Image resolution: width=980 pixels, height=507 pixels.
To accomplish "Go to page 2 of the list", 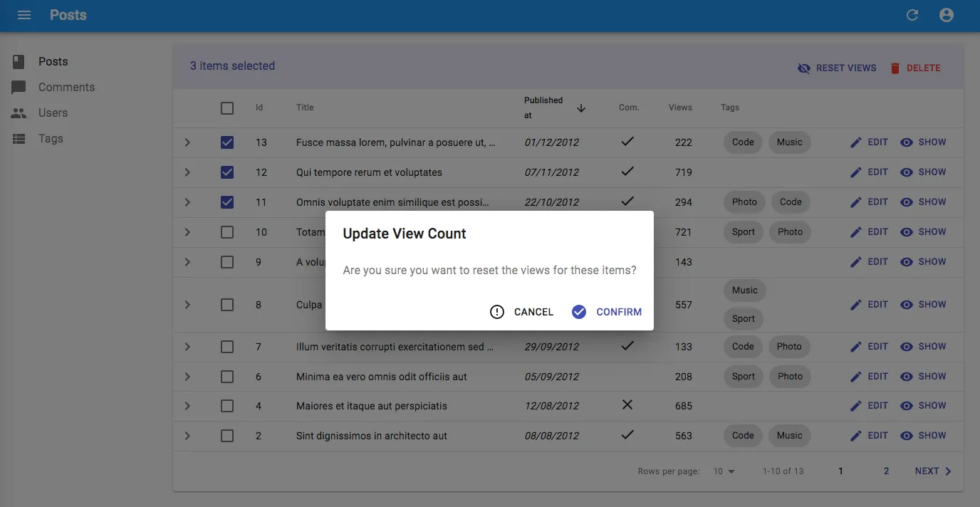I will [x=886, y=471].
